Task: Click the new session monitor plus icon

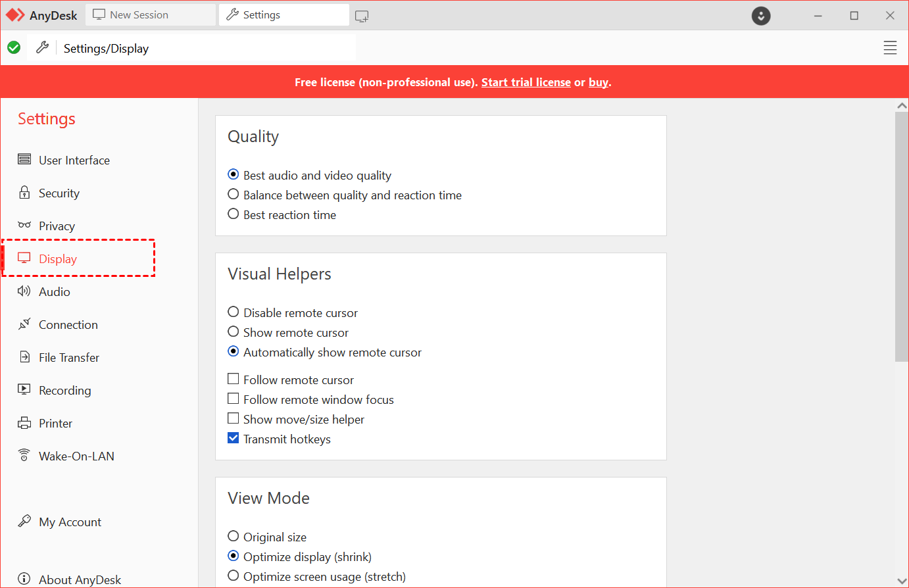Action: point(362,16)
